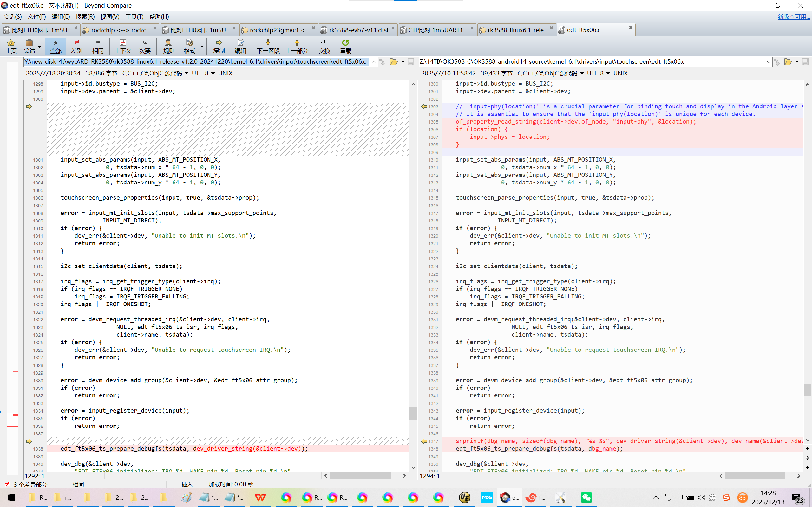Viewport: 812px width, 507px height.
Task: Open WeChat from the taskbar
Action: (x=586, y=497)
